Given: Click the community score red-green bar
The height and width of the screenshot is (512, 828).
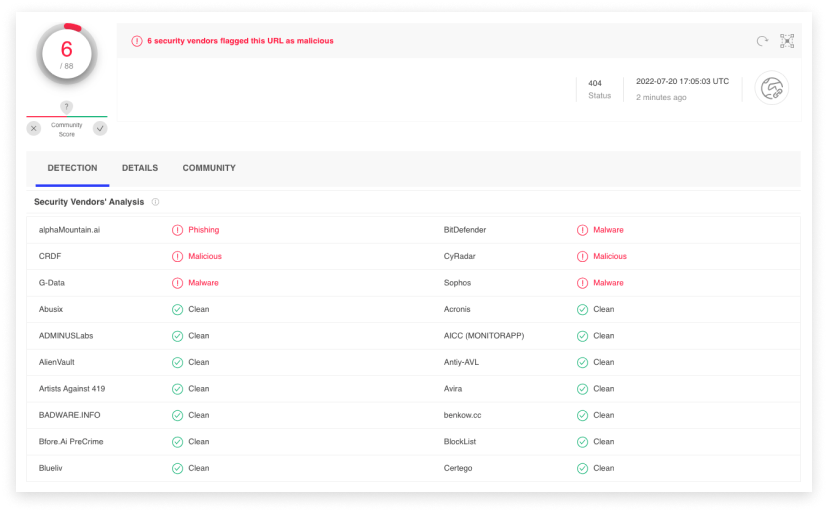Looking at the screenshot, I should tap(67, 116).
